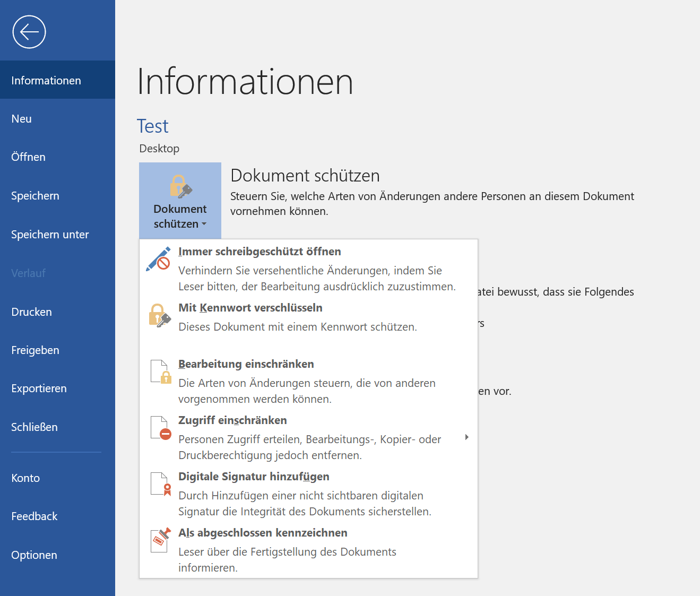Click the pencil icon for Immer schreibgeschützt öffnen
700x596 pixels.
pyautogui.click(x=159, y=259)
